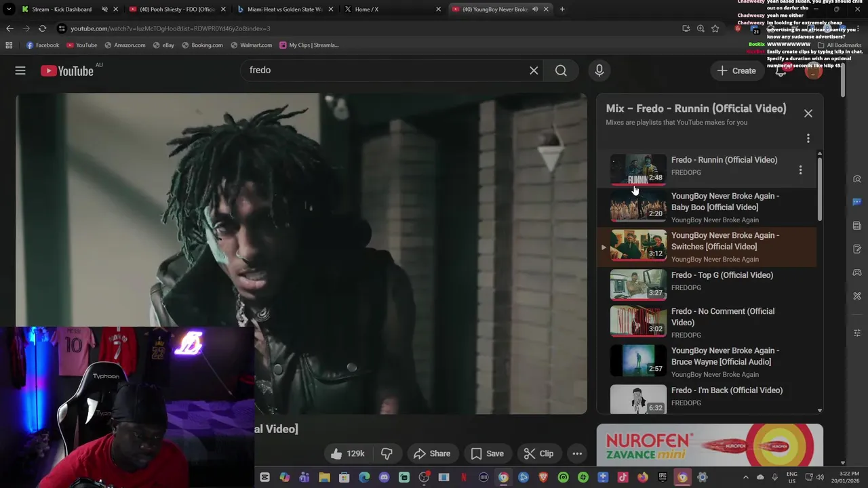Image resolution: width=868 pixels, height=488 pixels.
Task: Open Netflix from the taskbar
Action: tap(464, 477)
